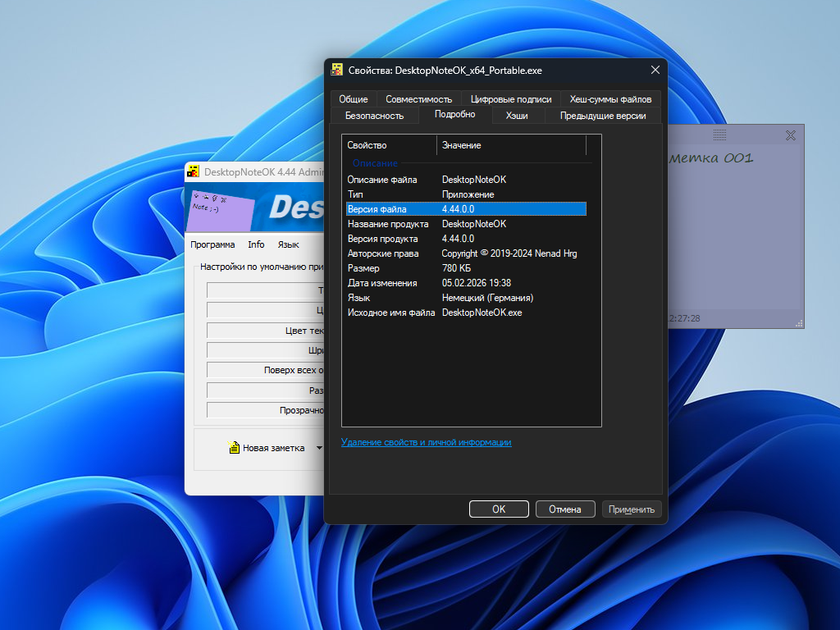This screenshot has width=840, height=630.
Task: Select the Авторские права row
Action: coord(466,253)
